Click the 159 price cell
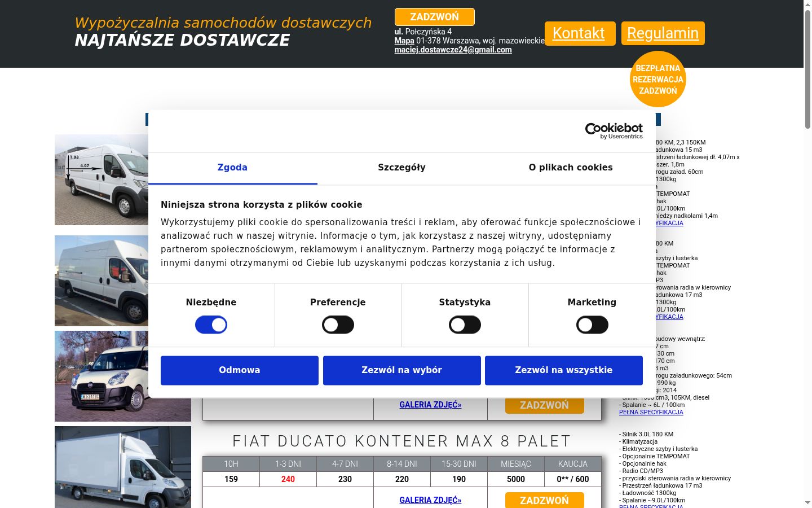Viewport: 812px width, 508px height. point(231,479)
